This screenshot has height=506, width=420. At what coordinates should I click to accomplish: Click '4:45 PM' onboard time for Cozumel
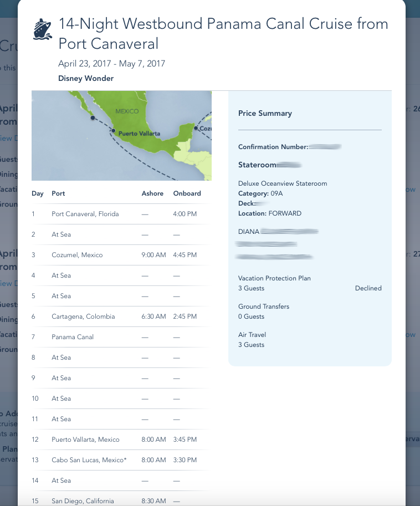(185, 255)
